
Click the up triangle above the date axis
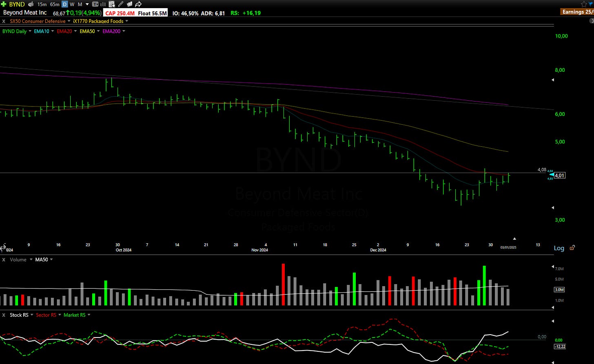point(514,238)
